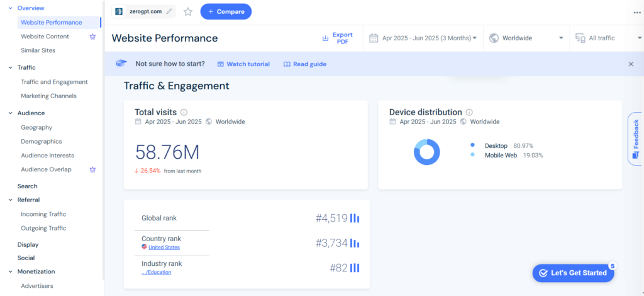This screenshot has height=296, width=644.
Task: Open the Search section in sidebar
Action: 27,186
